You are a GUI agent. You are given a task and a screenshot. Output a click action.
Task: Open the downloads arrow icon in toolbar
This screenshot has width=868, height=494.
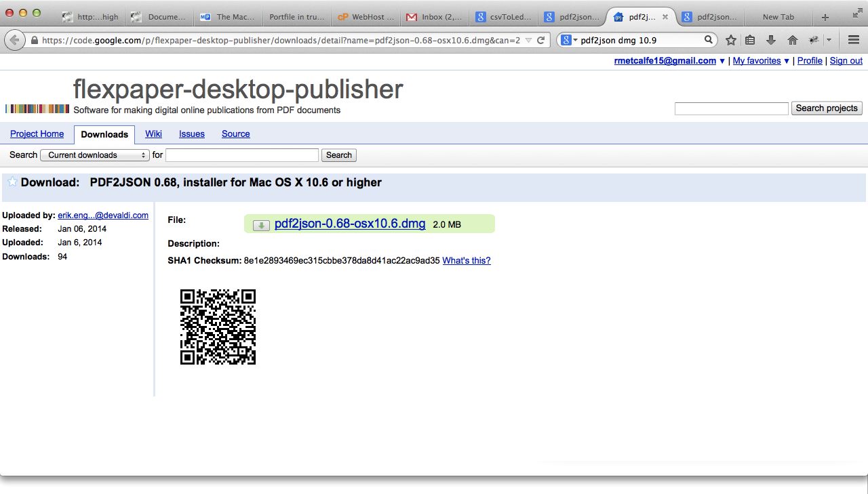coord(771,40)
